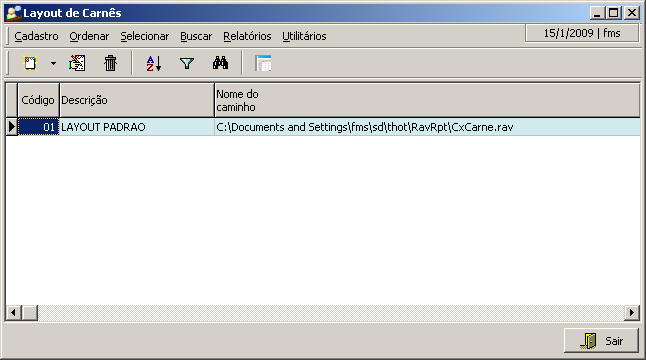
Task: Click the report grid toolbar icon
Action: [x=263, y=63]
